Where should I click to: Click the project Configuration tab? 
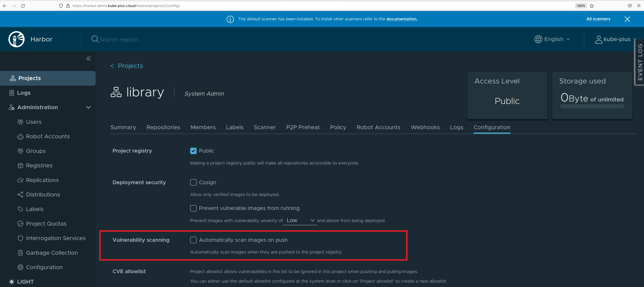pos(492,127)
